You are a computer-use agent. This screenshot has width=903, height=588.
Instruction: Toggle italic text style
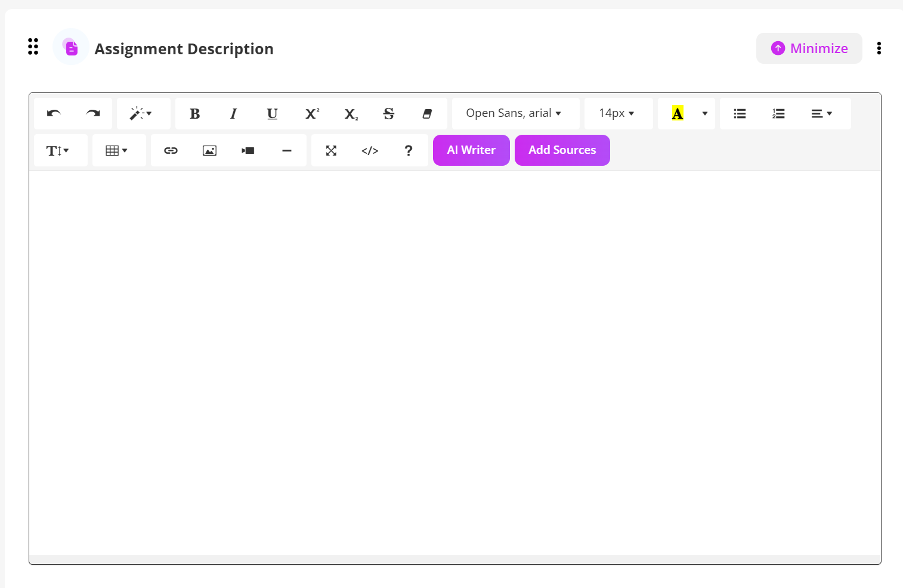233,113
